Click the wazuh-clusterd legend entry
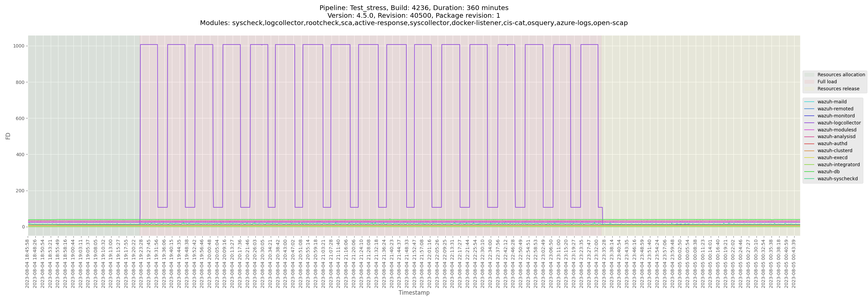868x301 pixels. point(834,150)
